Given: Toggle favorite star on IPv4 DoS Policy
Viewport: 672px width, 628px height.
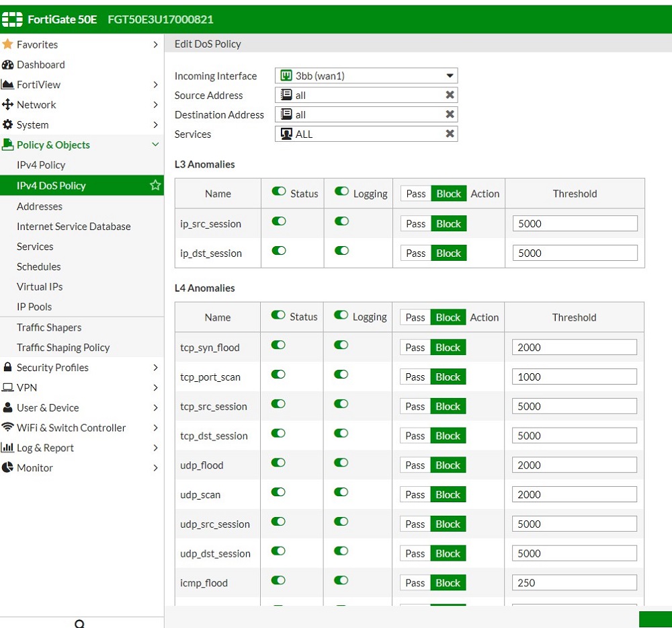Looking at the screenshot, I should tap(155, 186).
